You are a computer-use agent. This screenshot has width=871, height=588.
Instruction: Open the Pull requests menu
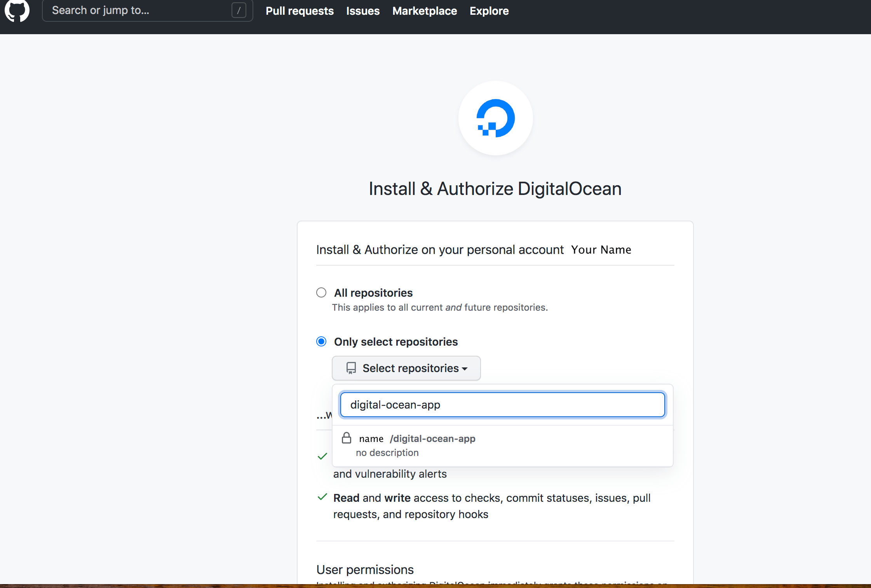[x=299, y=11]
